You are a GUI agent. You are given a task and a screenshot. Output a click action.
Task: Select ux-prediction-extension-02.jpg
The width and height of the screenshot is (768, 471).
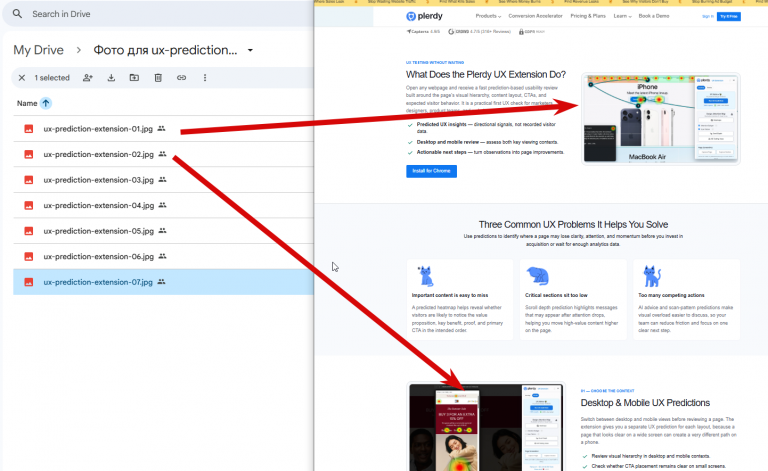pyautogui.click(x=164, y=154)
